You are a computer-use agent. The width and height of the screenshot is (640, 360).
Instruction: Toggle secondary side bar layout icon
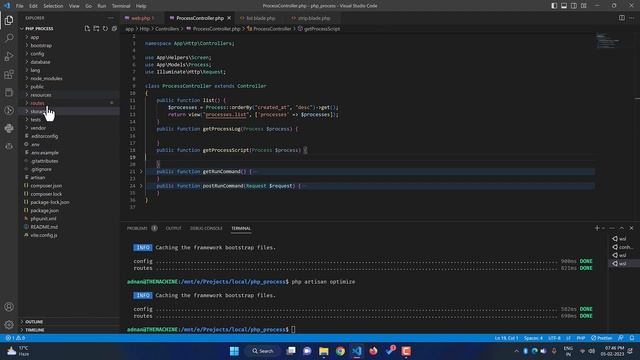tap(574, 6)
